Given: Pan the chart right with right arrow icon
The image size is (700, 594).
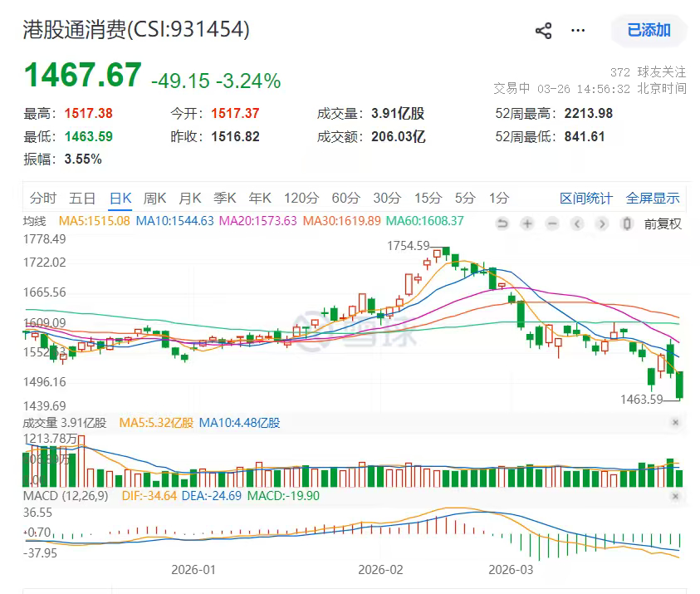Looking at the screenshot, I should click(601, 223).
